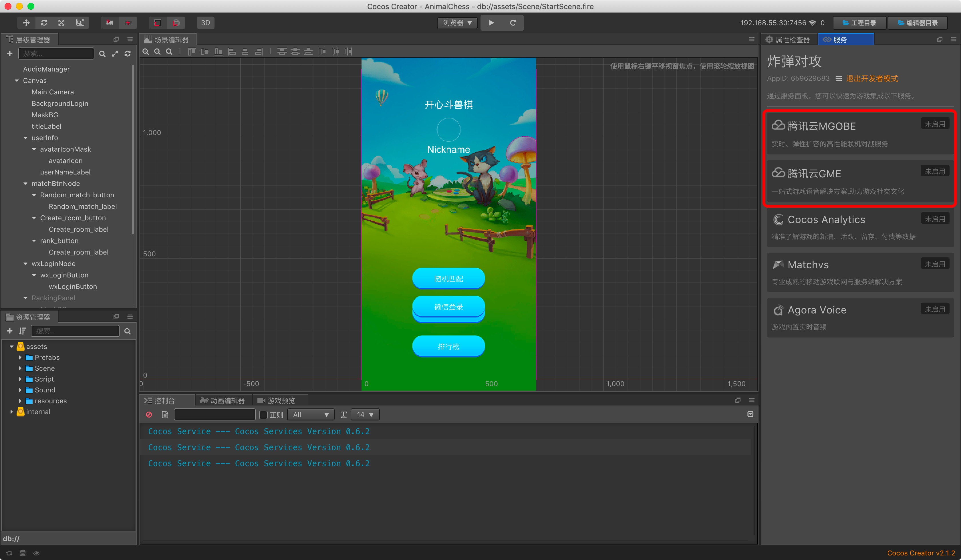The width and height of the screenshot is (961, 560).
Task: Click the 随机匹配 button in the scene
Action: 448,279
